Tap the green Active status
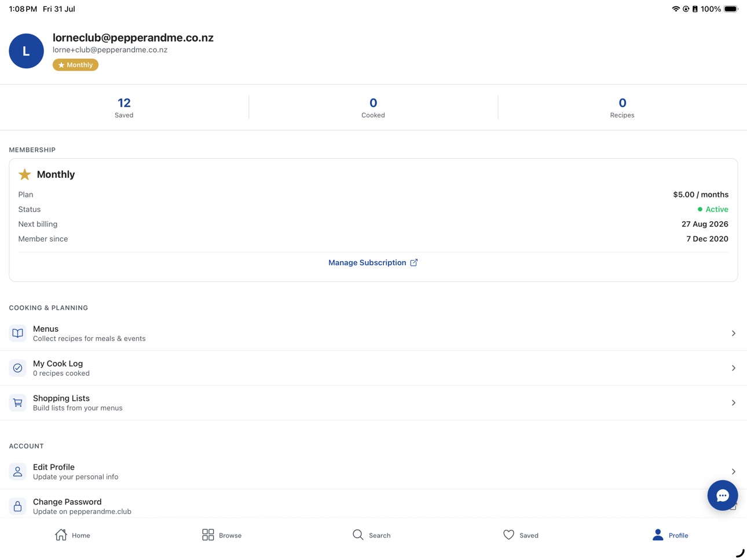The width and height of the screenshot is (747, 560). [713, 209]
